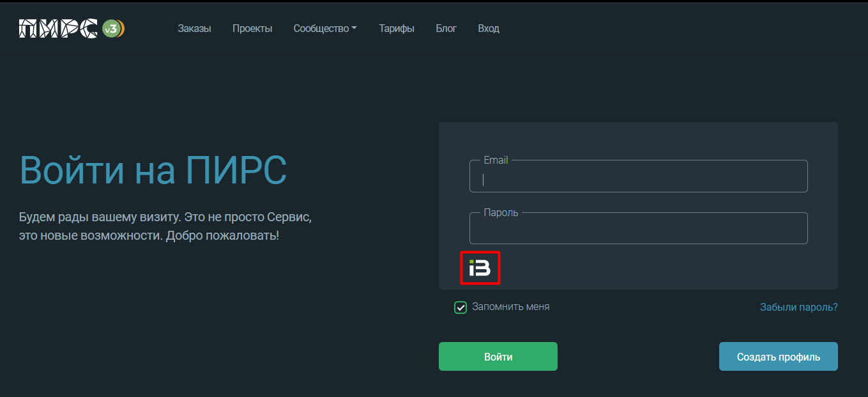The width and height of the screenshot is (868, 397).
Task: Open the Забыли пароль? link
Action: pos(798,307)
